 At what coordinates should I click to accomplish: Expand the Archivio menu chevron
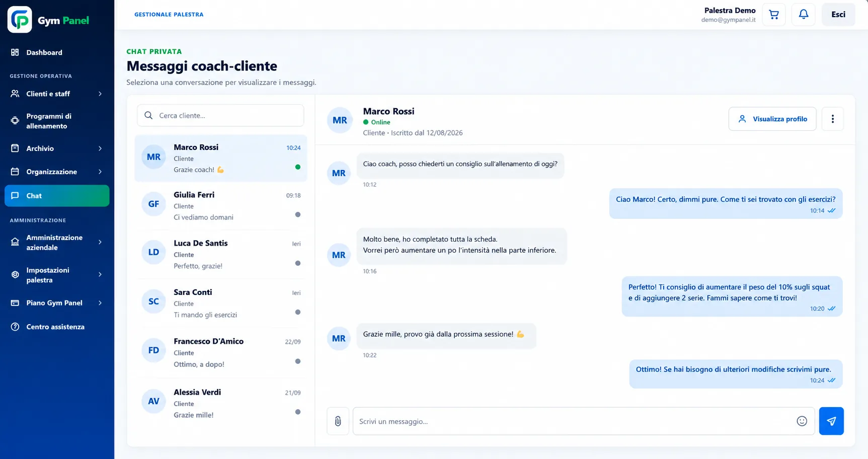click(100, 148)
